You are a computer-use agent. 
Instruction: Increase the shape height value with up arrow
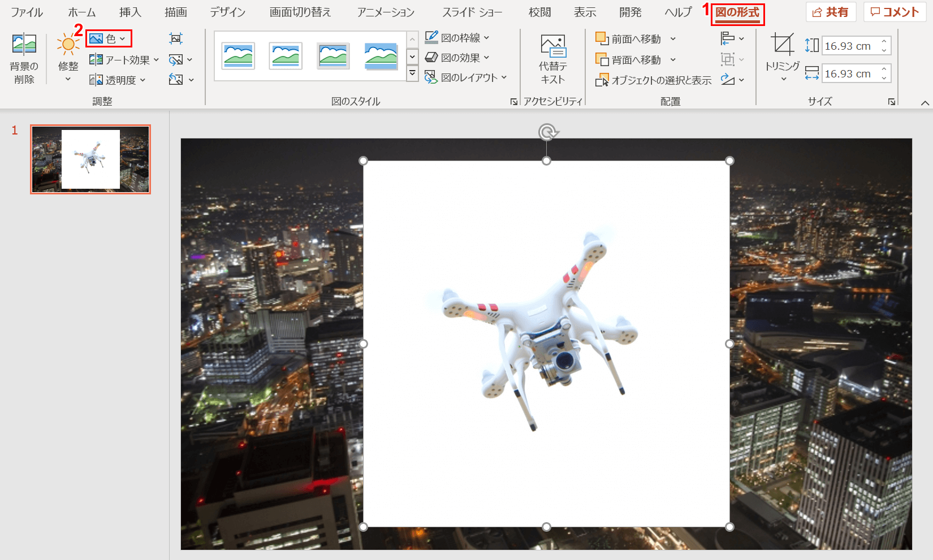pos(884,42)
